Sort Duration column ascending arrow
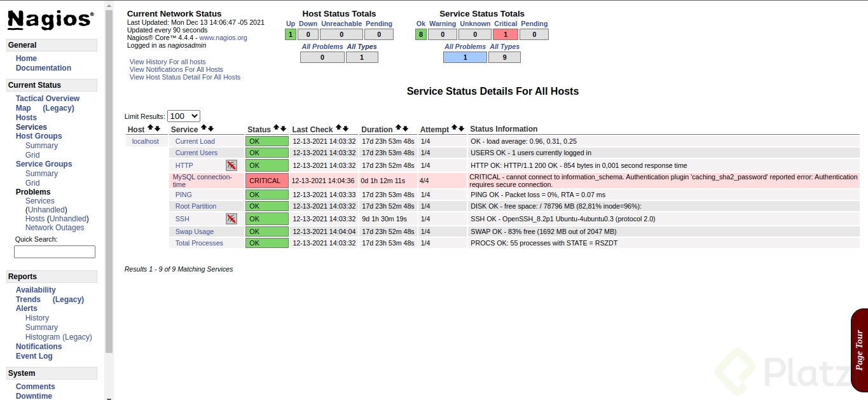The image size is (868, 400). pos(399,128)
